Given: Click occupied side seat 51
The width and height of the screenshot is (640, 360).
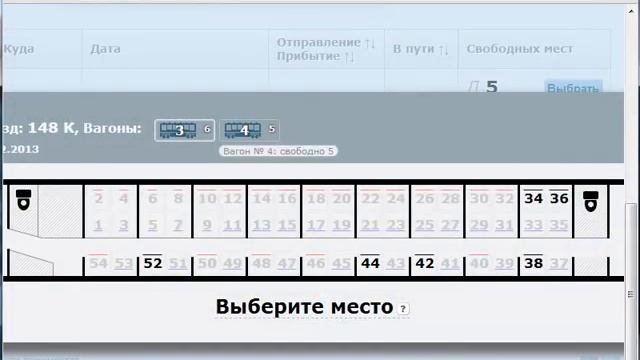Looking at the screenshot, I should (x=178, y=263).
